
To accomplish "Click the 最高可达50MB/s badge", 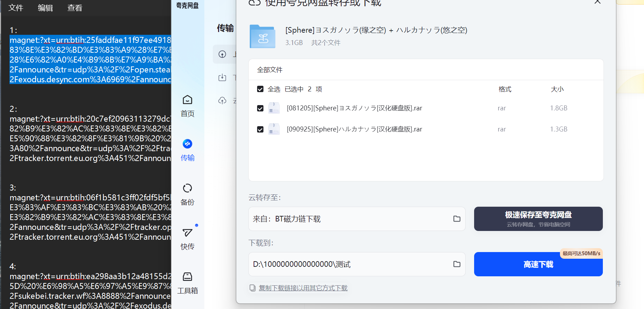I will [x=581, y=253].
